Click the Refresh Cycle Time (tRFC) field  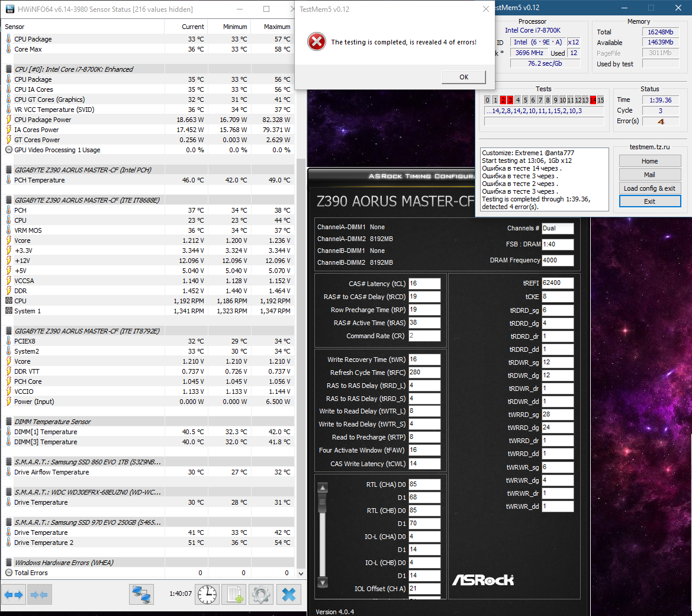[424, 372]
